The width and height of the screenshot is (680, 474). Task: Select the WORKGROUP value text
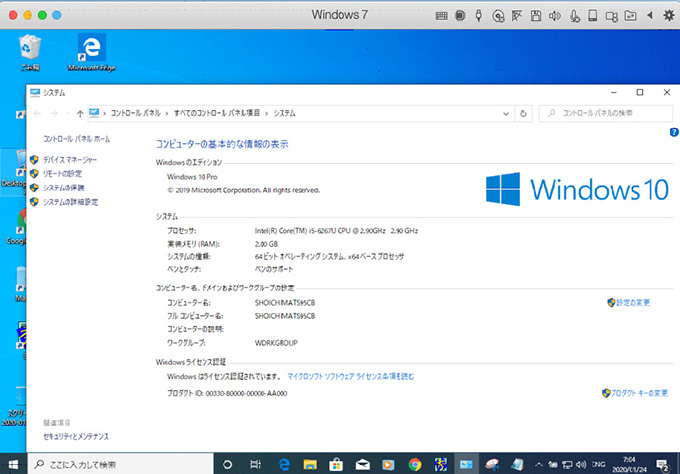tap(276, 343)
